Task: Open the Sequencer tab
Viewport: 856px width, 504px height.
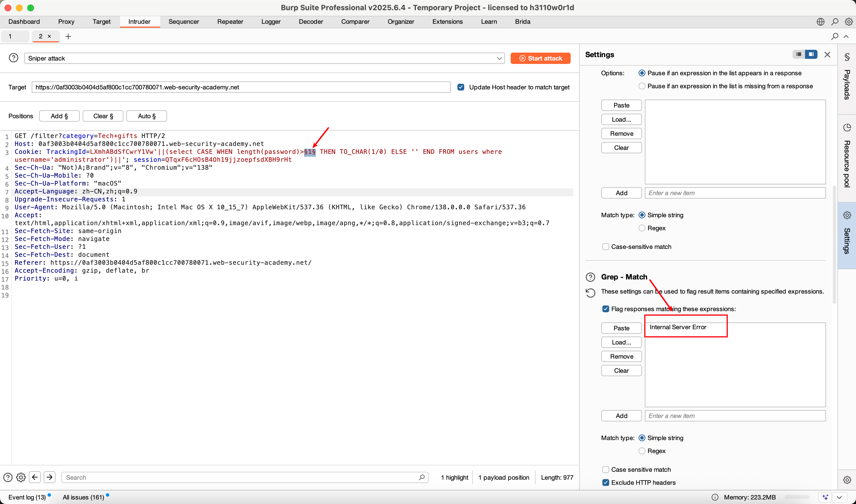Action: coord(184,22)
